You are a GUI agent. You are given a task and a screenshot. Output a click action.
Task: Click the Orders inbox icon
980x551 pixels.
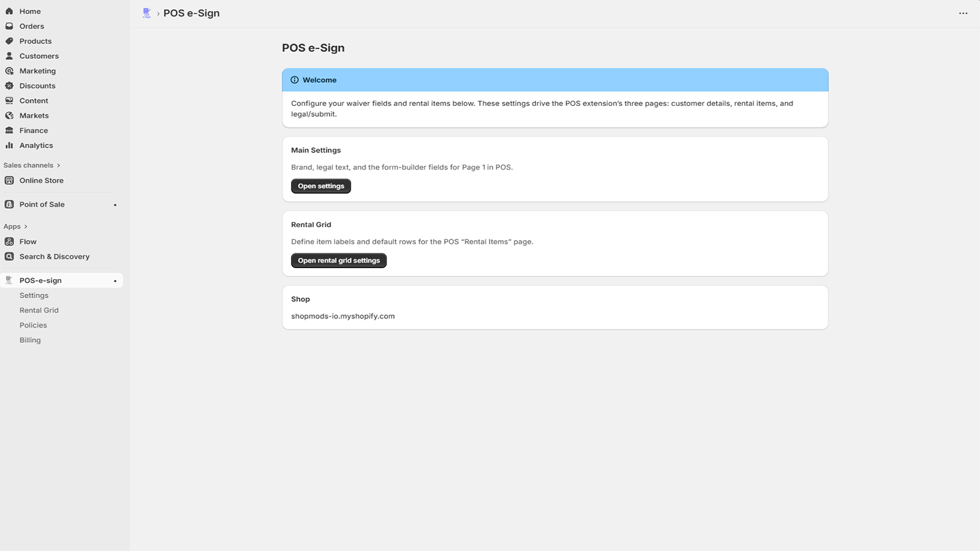pyautogui.click(x=9, y=26)
